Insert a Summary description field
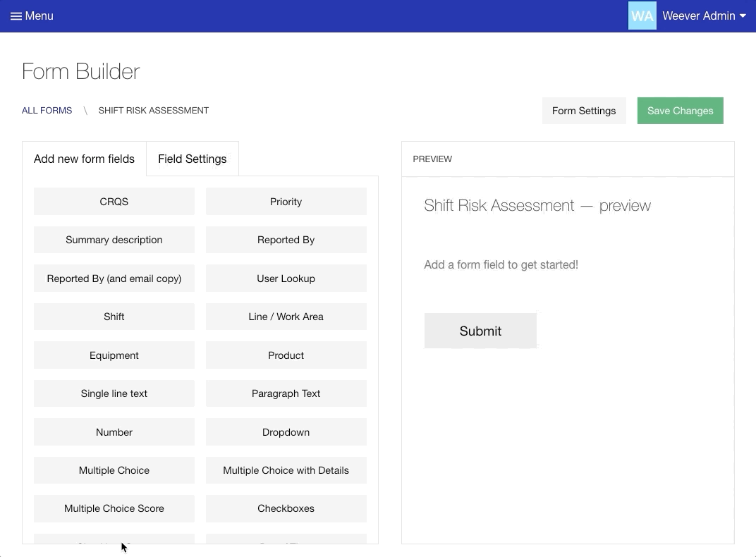The width and height of the screenshot is (756, 557). (x=114, y=240)
